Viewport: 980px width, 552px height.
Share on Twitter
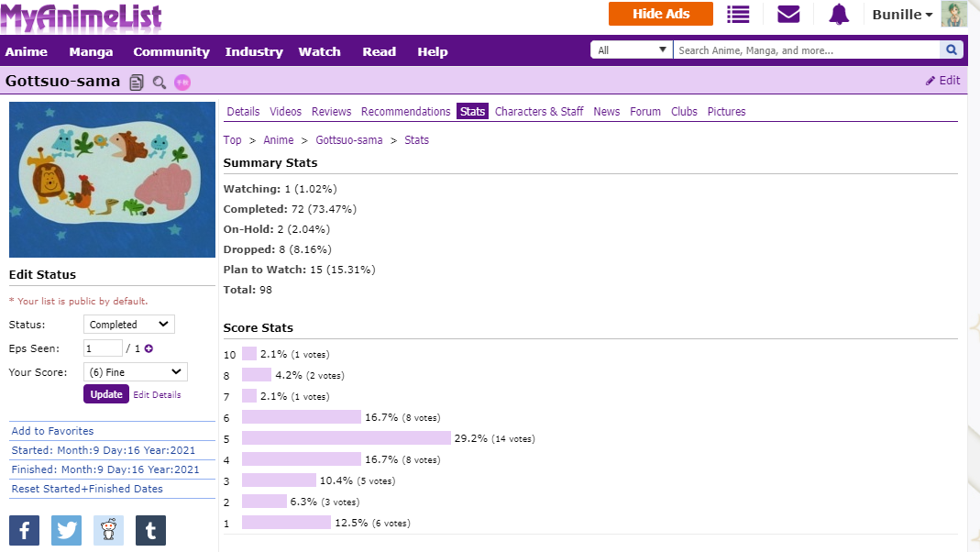(x=66, y=530)
